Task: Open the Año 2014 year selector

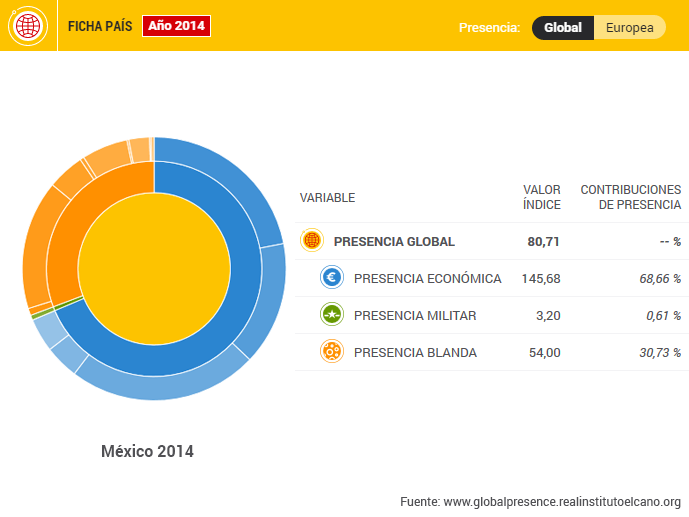Action: 176,27
